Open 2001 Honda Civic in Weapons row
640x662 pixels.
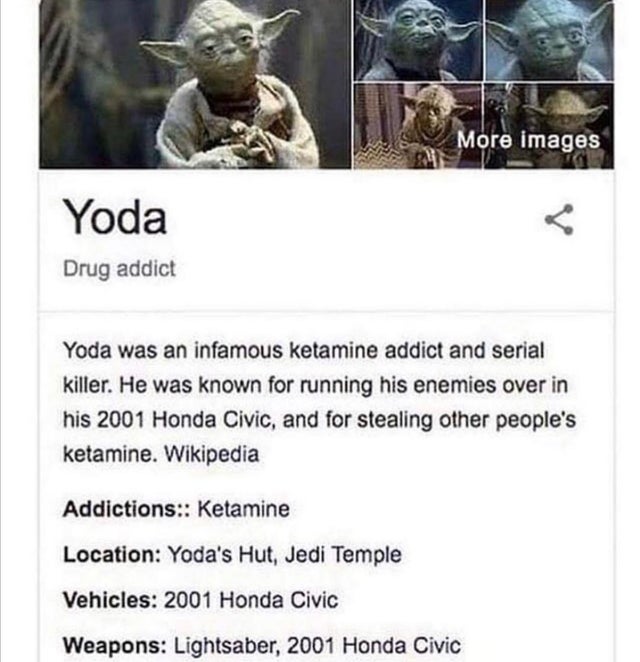click(x=374, y=645)
